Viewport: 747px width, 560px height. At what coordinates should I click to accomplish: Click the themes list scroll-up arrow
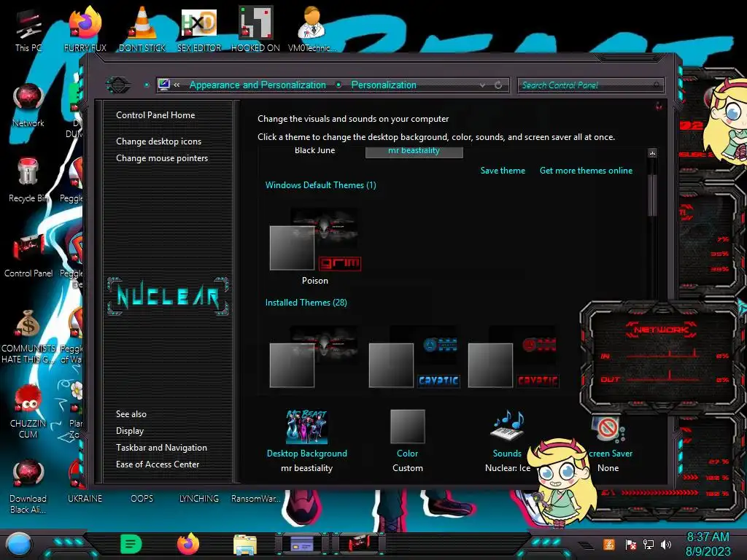[x=653, y=153]
